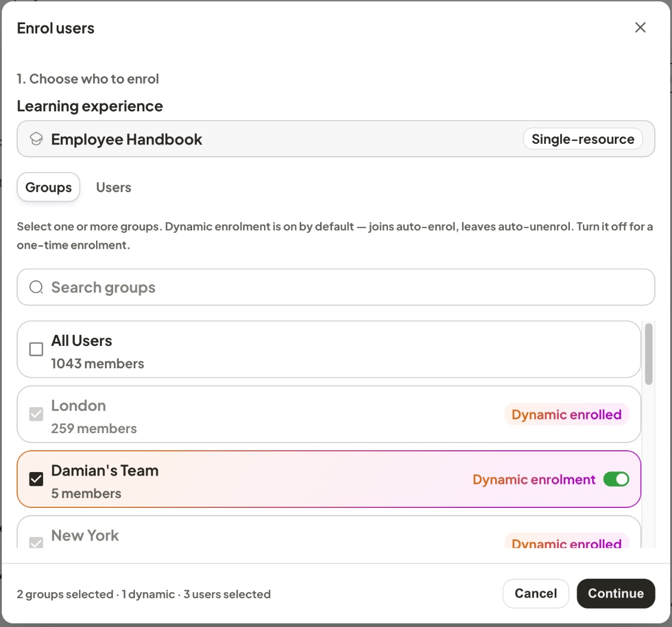Click the New York group name
This screenshot has width=672, height=627.
[85, 535]
